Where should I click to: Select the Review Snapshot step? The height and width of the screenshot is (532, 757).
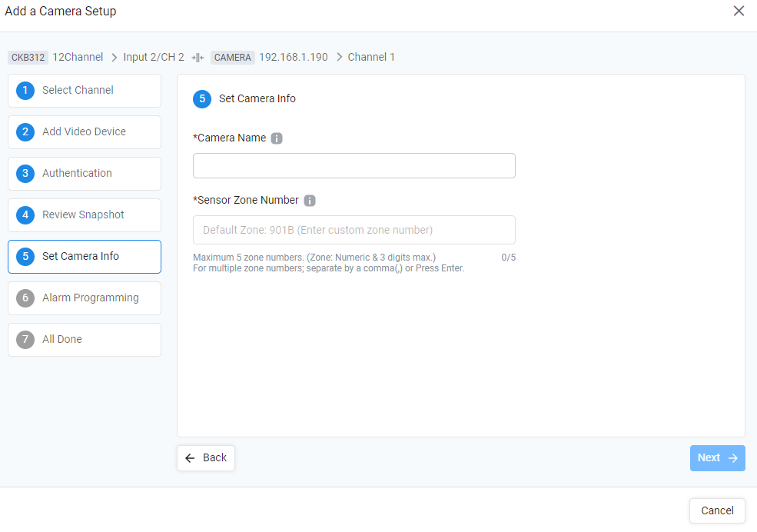point(85,215)
